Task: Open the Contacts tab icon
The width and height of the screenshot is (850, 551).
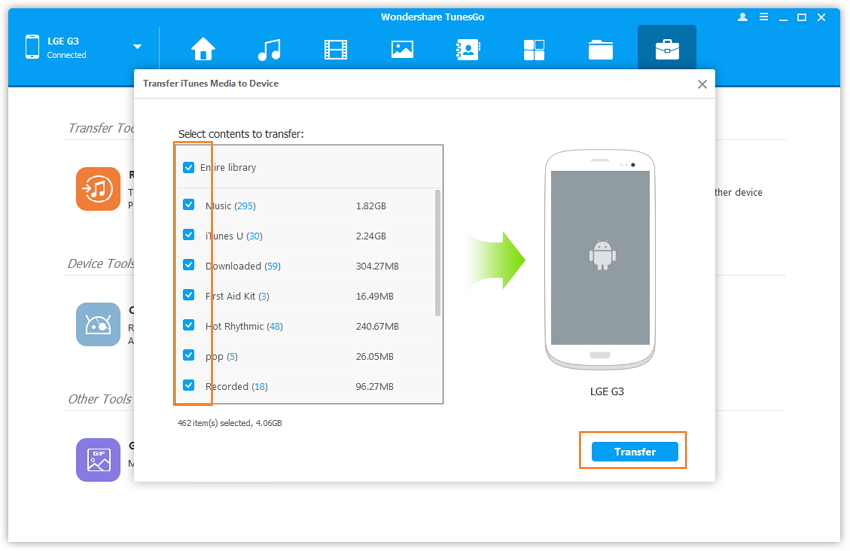Action: tap(468, 49)
